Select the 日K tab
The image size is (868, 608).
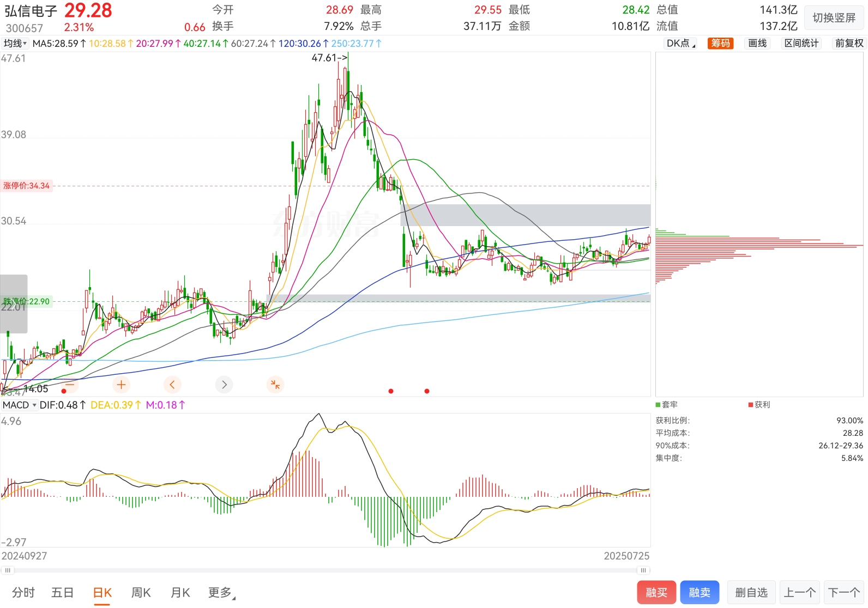click(102, 592)
